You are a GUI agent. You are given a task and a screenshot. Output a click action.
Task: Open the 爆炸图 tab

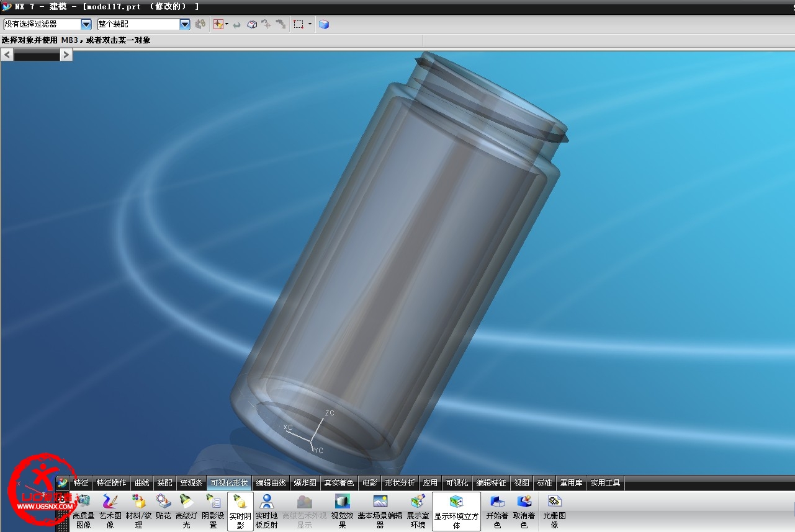[x=305, y=482]
